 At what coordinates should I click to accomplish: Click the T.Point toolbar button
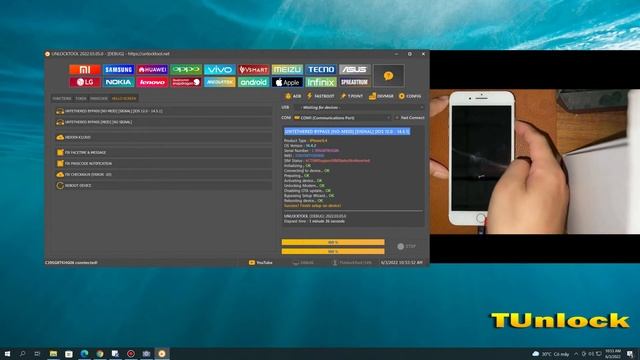click(351, 96)
